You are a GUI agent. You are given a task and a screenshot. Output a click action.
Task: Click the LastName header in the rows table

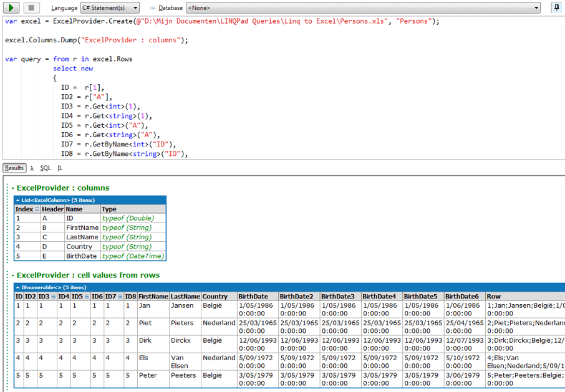(185, 297)
